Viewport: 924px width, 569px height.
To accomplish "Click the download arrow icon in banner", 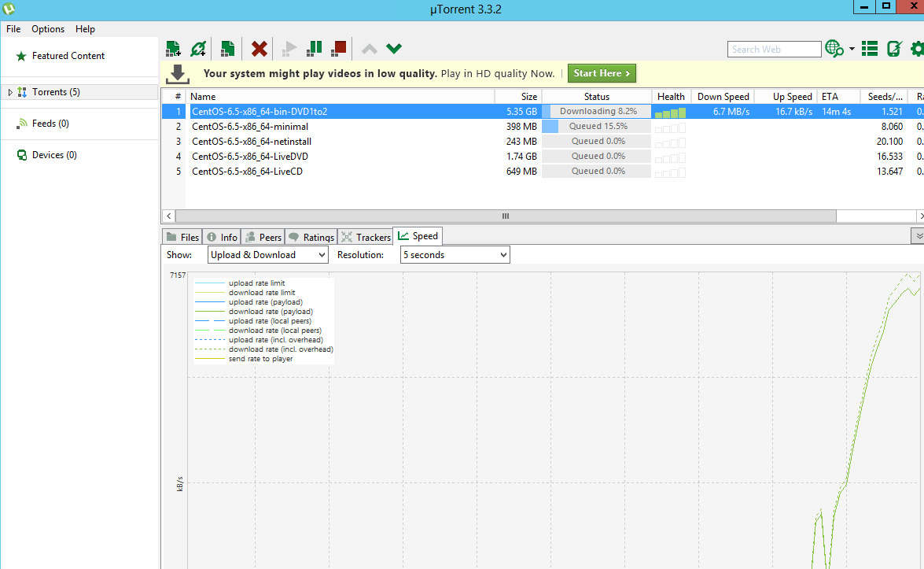I will (x=178, y=74).
